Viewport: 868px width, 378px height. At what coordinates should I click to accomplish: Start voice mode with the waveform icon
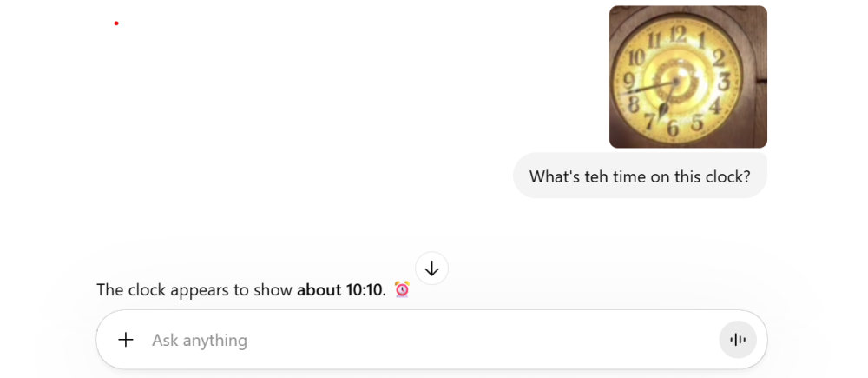tap(738, 340)
